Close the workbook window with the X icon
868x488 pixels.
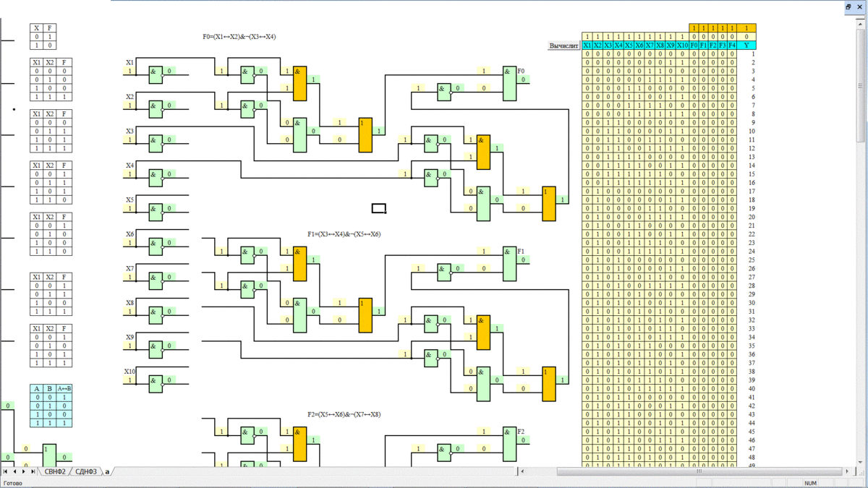tap(861, 7)
